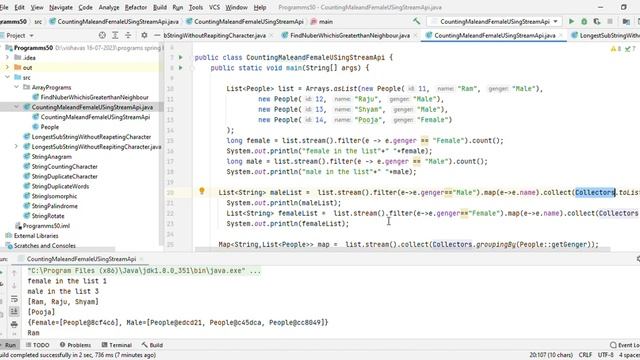This screenshot has width=640, height=360.
Task: Open the run configuration dropdown
Action: coord(495,21)
